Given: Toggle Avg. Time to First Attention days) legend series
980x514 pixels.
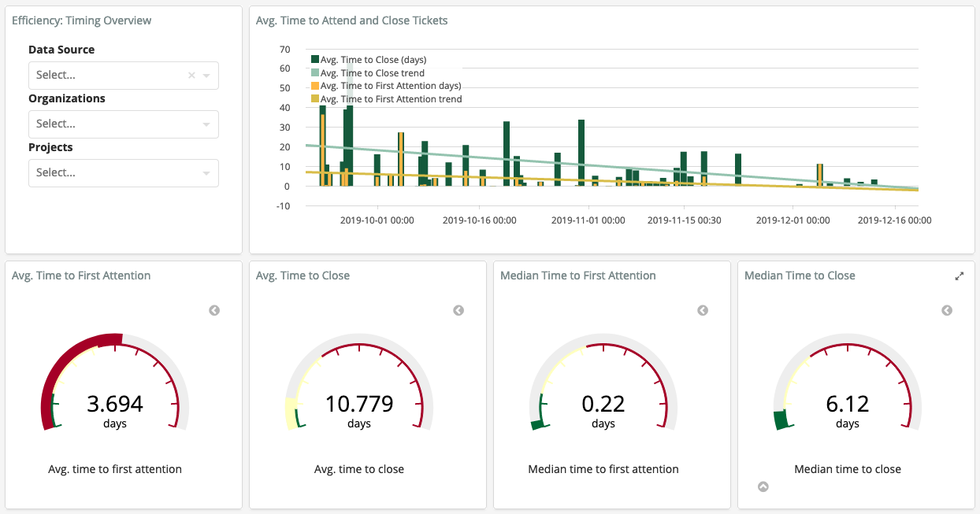Looking at the screenshot, I should [x=386, y=86].
